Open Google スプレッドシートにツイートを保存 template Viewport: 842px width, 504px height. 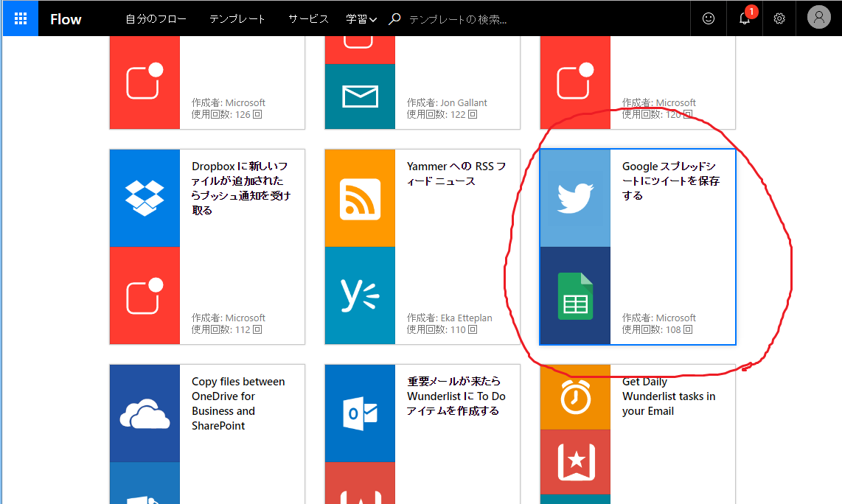click(671, 181)
